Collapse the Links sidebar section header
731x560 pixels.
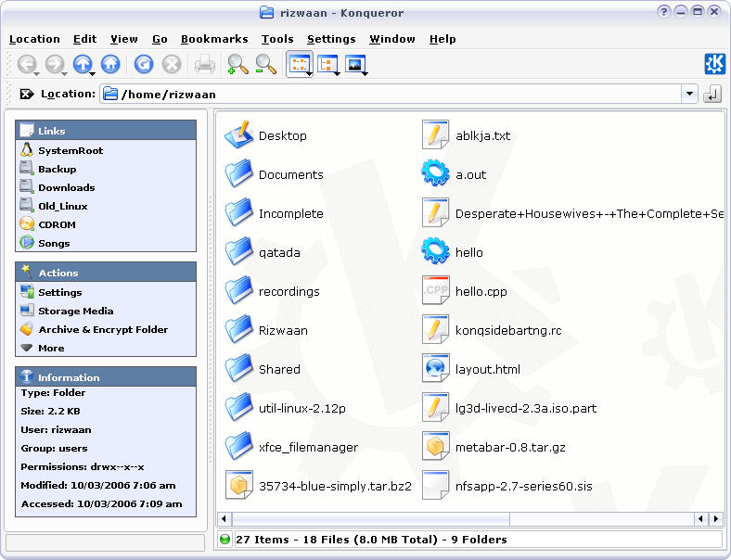(x=106, y=131)
